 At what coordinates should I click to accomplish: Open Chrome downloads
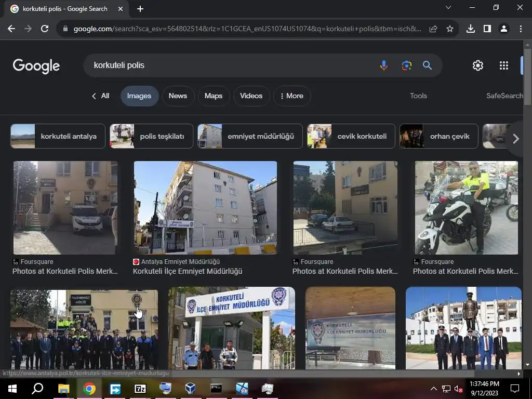tap(471, 29)
